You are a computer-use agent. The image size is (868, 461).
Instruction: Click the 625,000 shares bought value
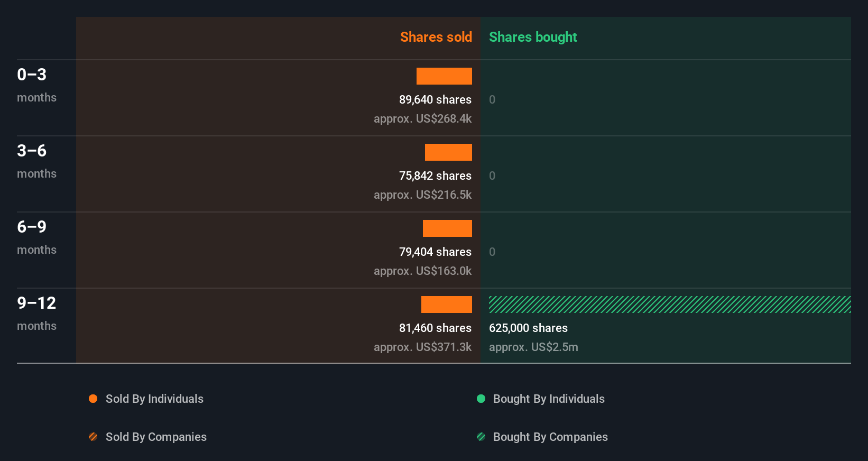528,328
